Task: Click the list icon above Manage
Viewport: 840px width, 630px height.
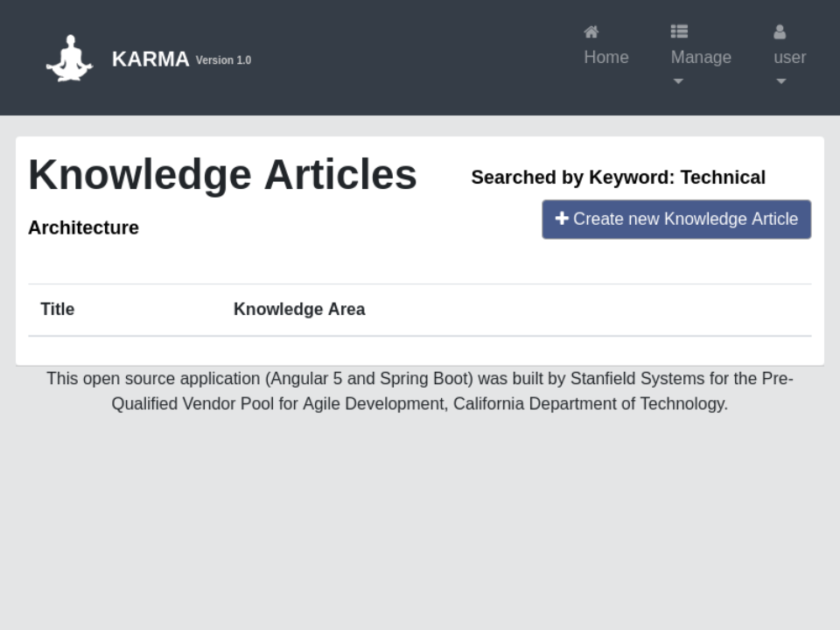Action: [679, 31]
